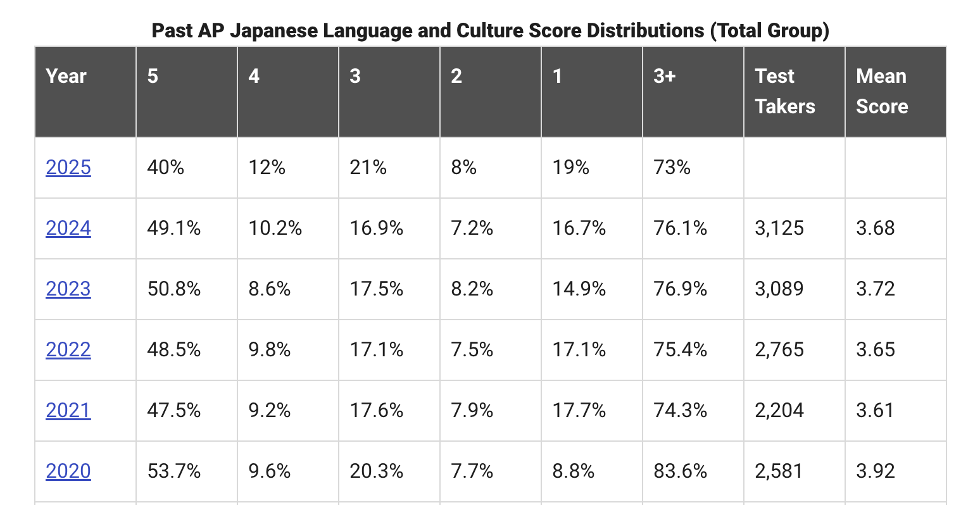Open the 2025 year link
Screen dimensions: 980x505
(x=68, y=168)
